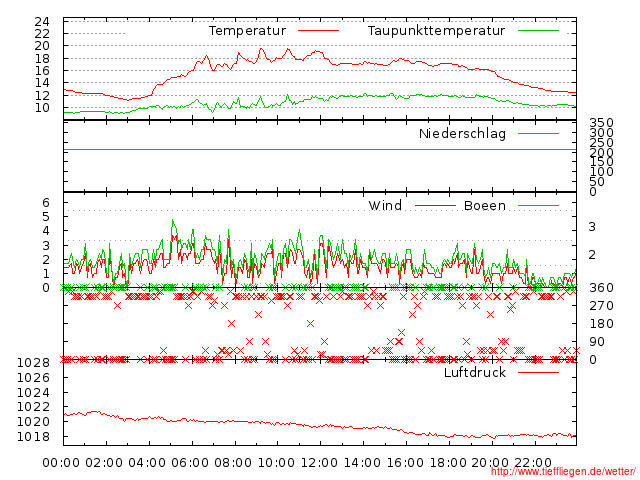The image size is (640, 480).
Task: Click the 90 wind direction label
Action: pos(597,342)
